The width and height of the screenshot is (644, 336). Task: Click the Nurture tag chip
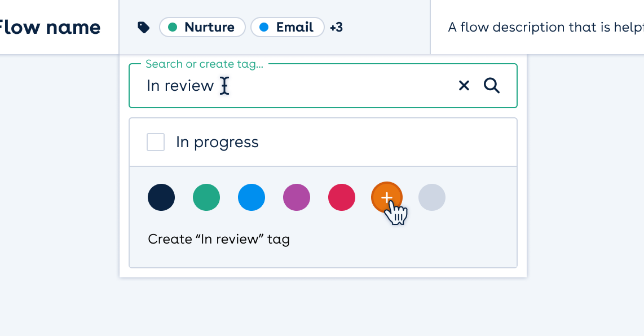(x=202, y=27)
